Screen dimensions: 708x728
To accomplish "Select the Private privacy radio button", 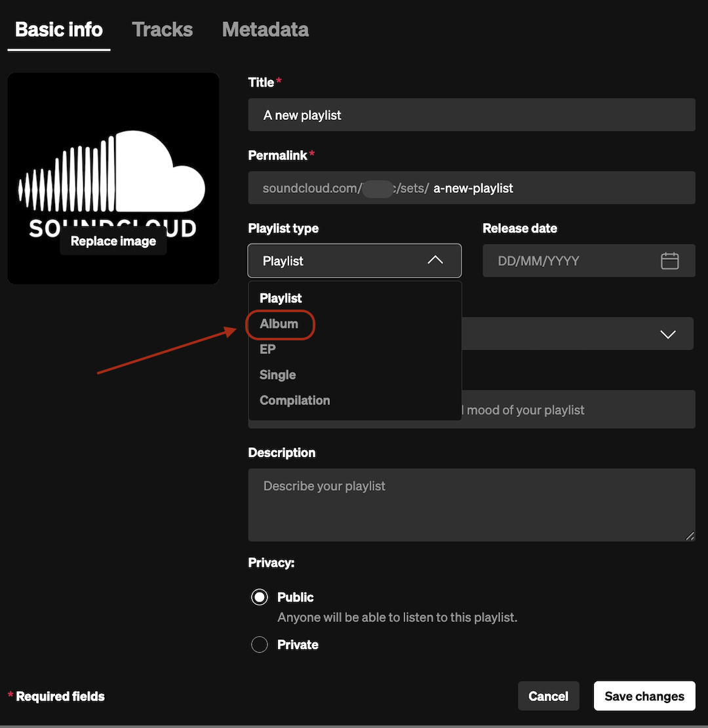I will tap(260, 645).
